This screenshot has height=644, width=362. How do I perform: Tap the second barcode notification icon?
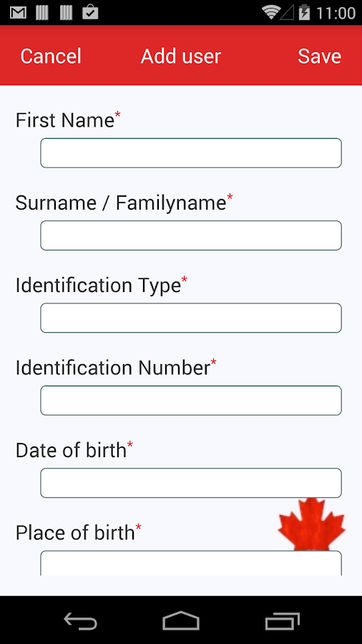[x=66, y=13]
